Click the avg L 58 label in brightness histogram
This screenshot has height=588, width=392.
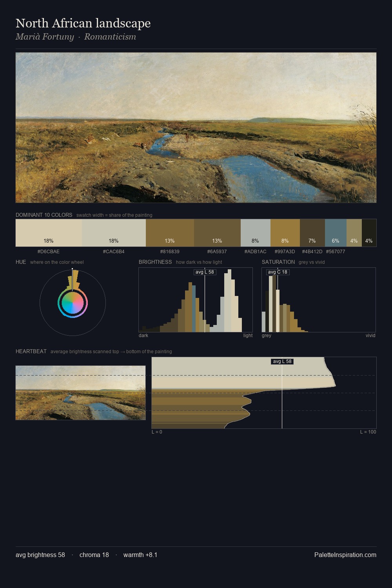[205, 272]
